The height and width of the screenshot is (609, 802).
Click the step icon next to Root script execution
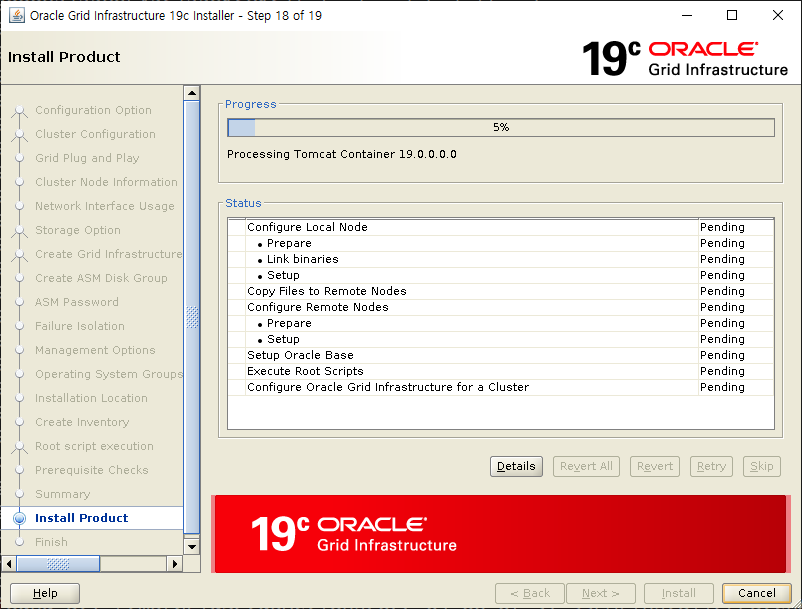19,446
